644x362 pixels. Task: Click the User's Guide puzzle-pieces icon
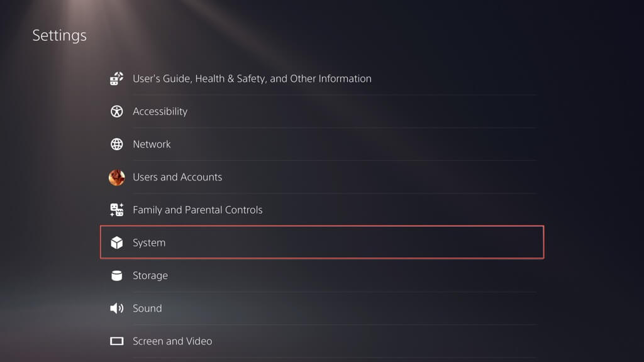tap(116, 79)
